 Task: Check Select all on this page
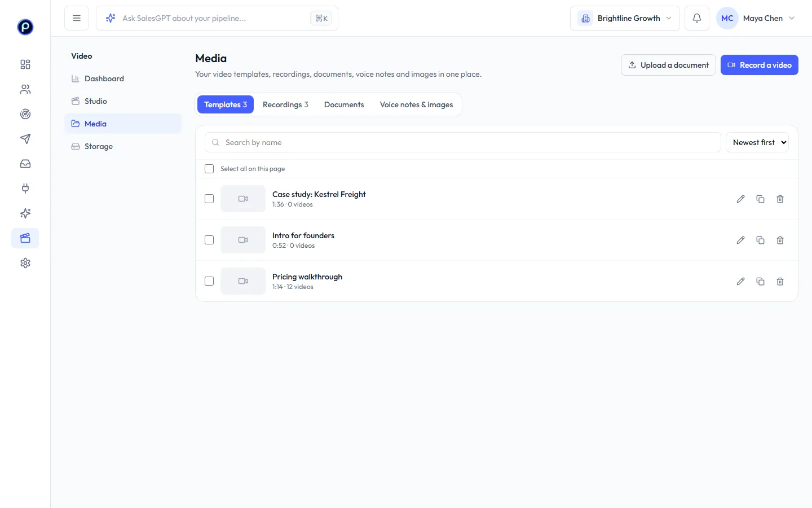click(x=209, y=169)
